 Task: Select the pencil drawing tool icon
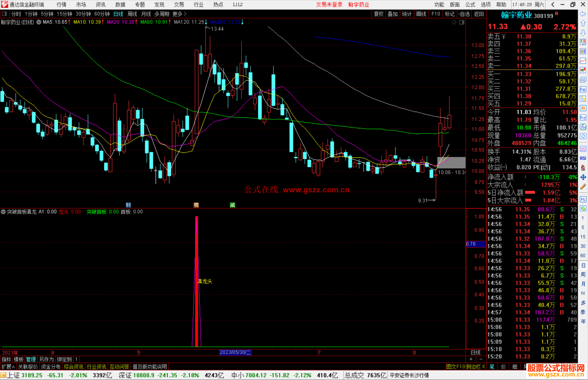tap(583, 187)
